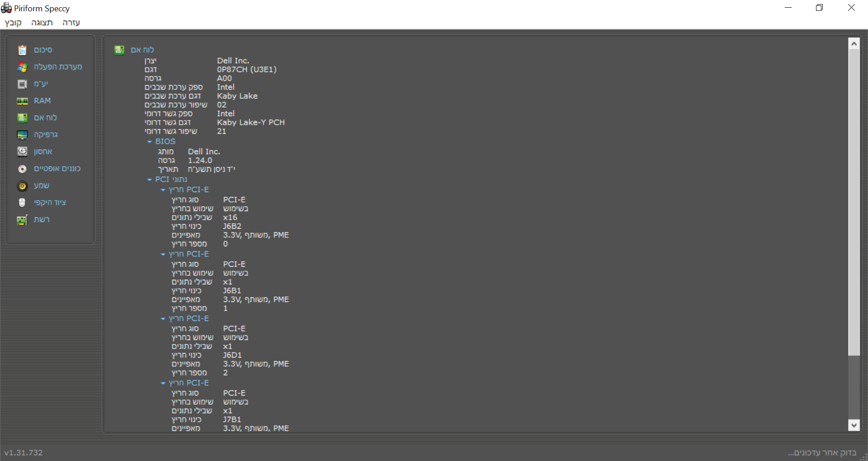Open the סיכום summary section icon
This screenshot has width=868, height=461.
click(22, 50)
